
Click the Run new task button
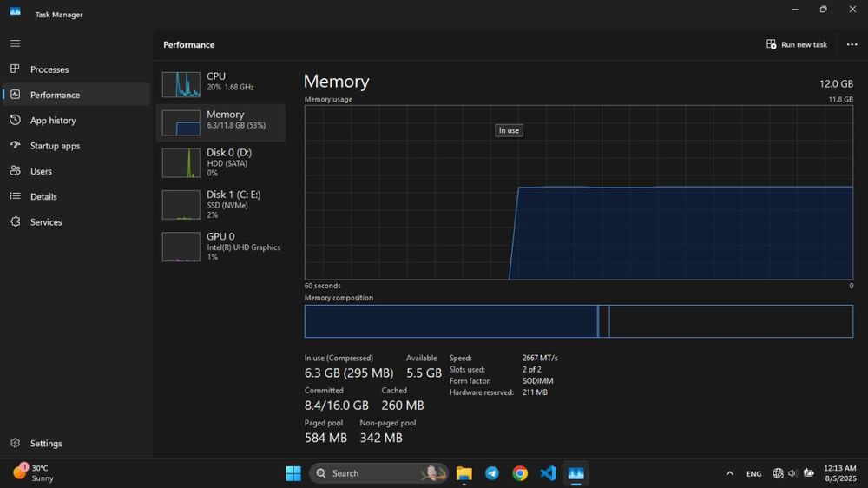click(797, 44)
